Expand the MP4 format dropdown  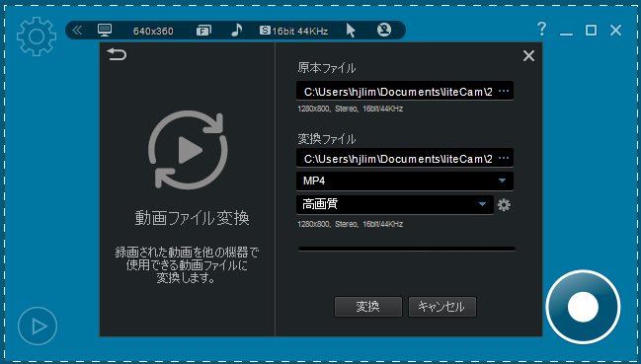click(405, 181)
